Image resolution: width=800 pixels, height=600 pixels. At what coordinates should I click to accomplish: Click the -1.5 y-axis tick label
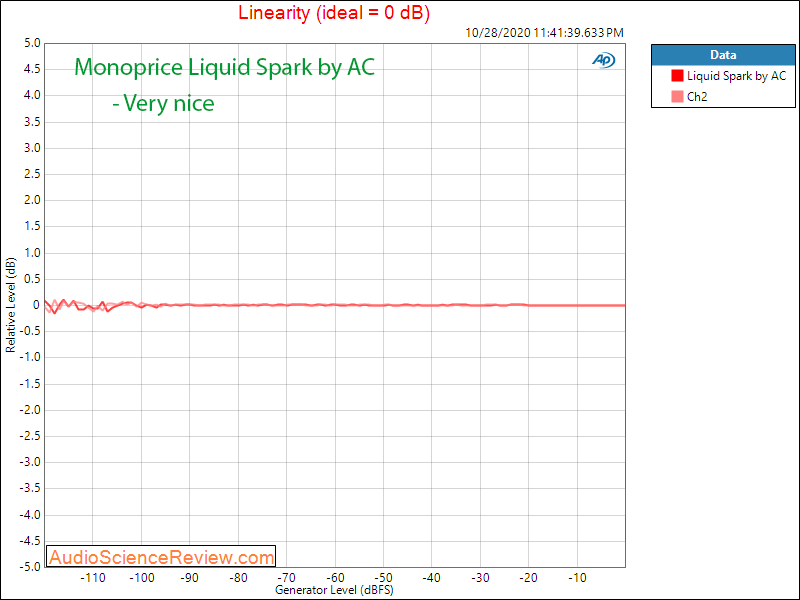click(29, 384)
